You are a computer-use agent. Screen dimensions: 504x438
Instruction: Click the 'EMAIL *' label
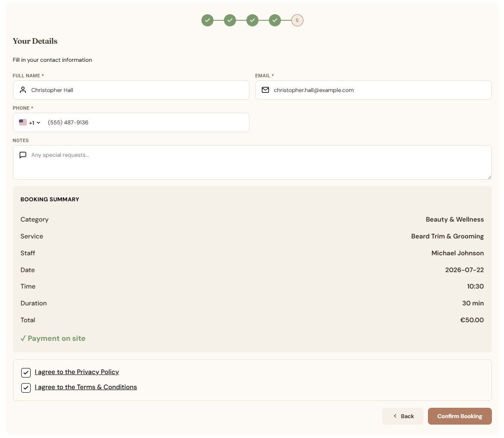click(x=265, y=76)
